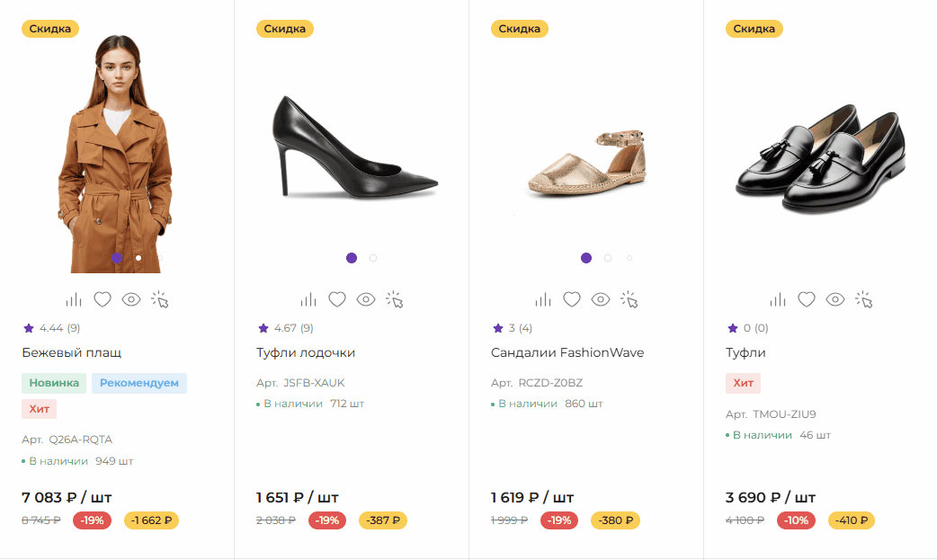Compare the Туфли лодочки product

click(x=308, y=299)
